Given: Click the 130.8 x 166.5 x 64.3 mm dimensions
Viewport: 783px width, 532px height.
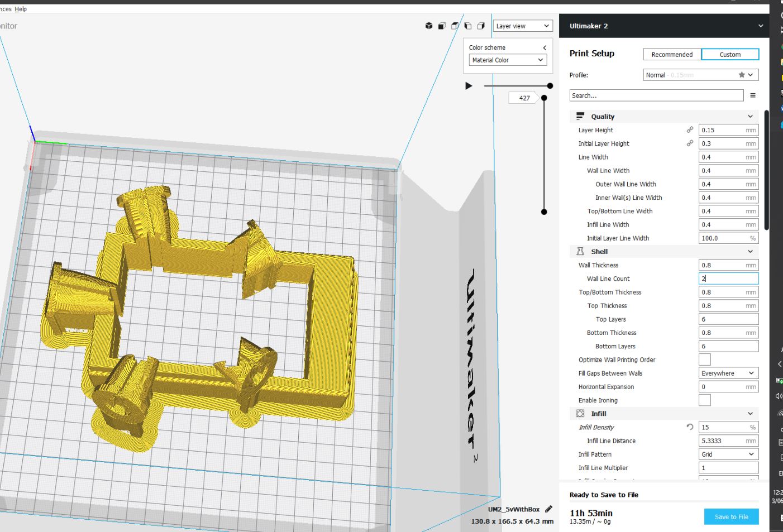Looking at the screenshot, I should click(512, 521).
